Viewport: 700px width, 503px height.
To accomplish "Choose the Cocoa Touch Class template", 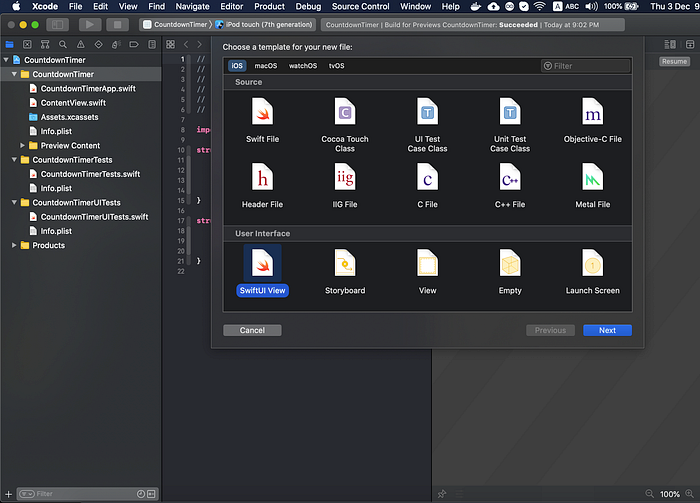I will point(345,111).
